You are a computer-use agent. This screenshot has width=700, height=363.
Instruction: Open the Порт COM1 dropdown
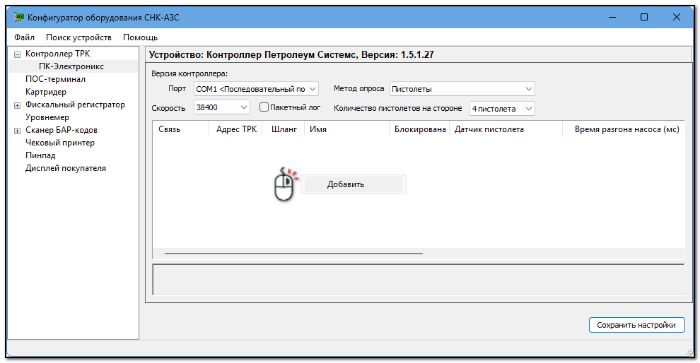(x=256, y=89)
